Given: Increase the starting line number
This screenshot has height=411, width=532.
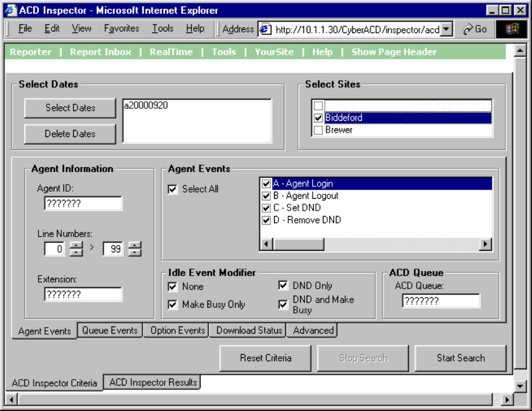Looking at the screenshot, I should pyautogui.click(x=76, y=245).
